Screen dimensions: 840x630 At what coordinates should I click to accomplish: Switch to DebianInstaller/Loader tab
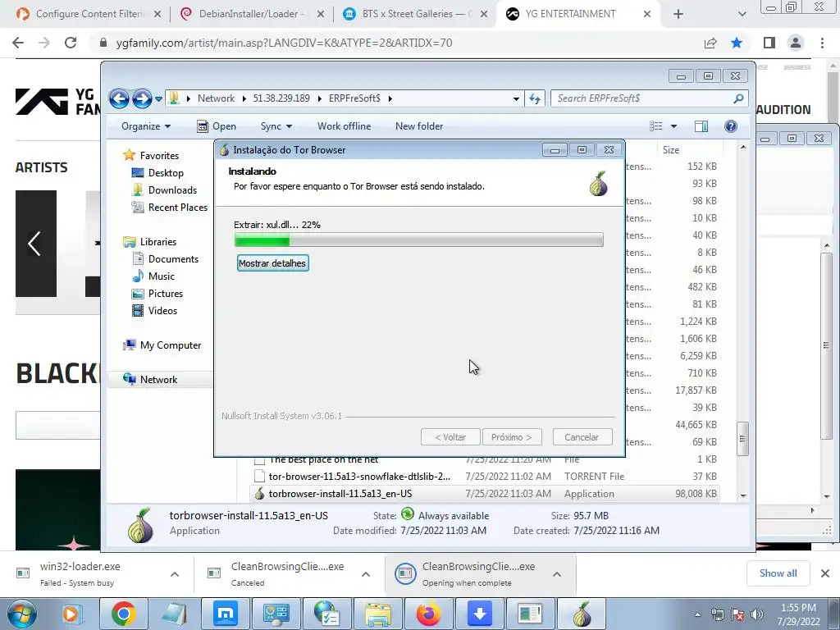(251, 14)
